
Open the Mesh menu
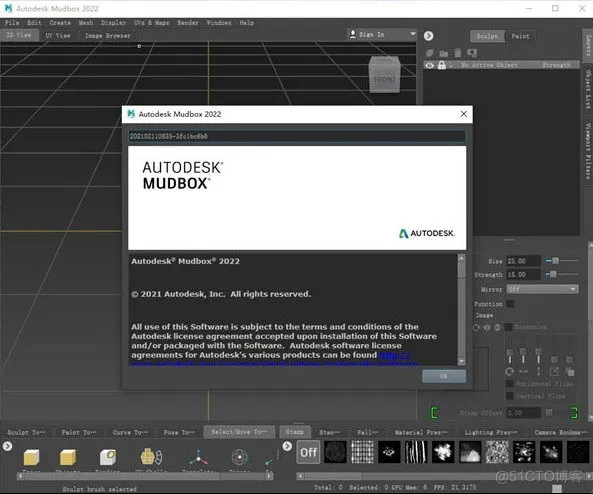tap(86, 23)
